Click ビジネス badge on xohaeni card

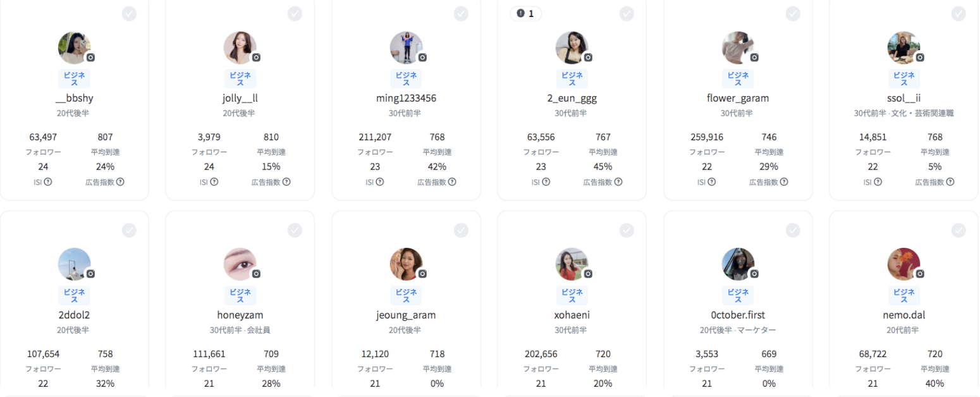click(x=572, y=295)
